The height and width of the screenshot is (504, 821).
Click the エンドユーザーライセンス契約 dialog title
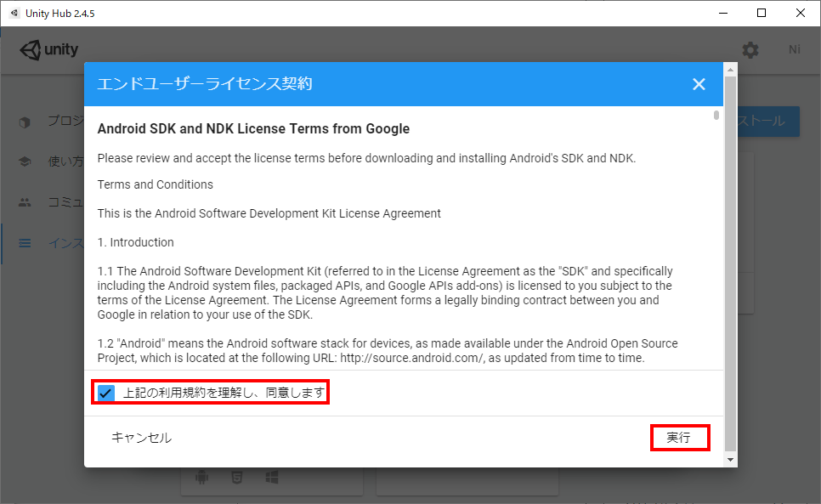[205, 84]
